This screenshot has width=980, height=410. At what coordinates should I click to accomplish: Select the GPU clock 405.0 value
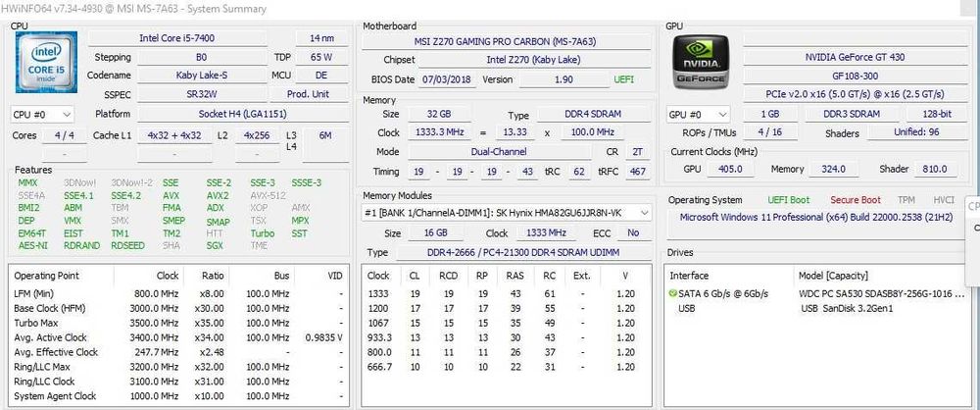pos(730,169)
